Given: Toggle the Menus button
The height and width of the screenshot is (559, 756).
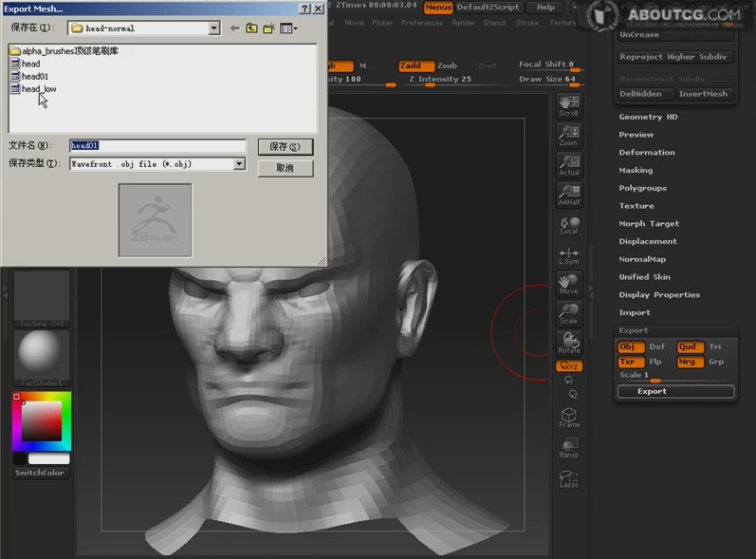Looking at the screenshot, I should click(438, 8).
